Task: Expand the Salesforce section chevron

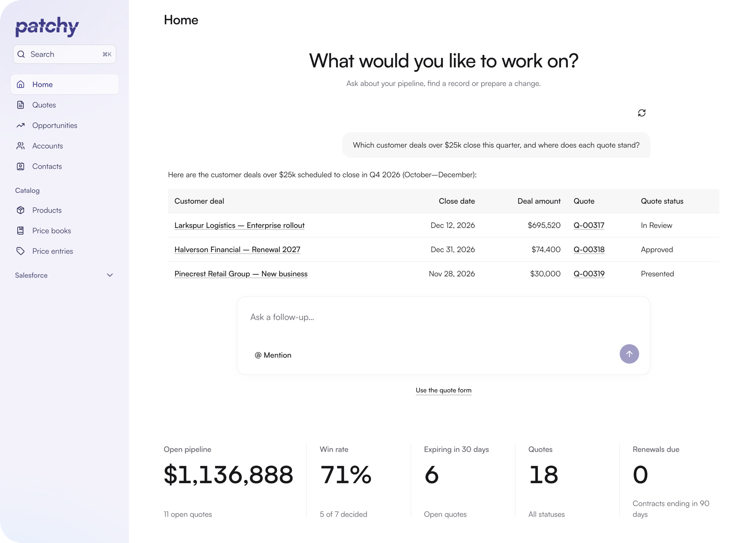Action: coord(110,275)
